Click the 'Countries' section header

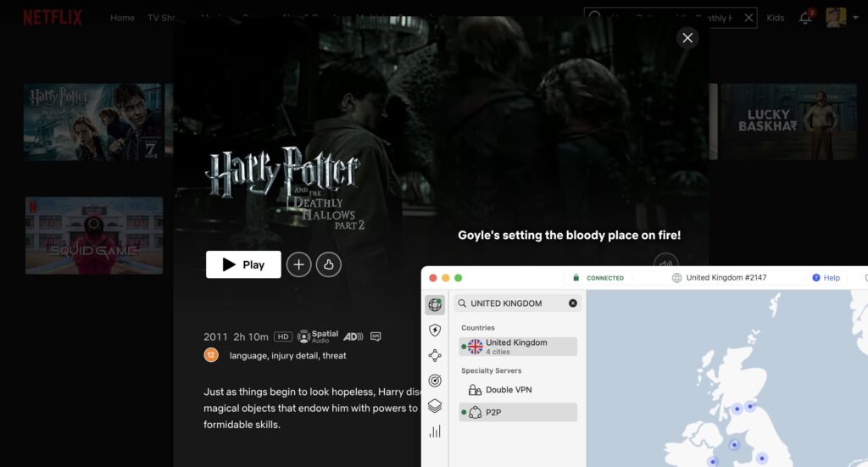[x=478, y=327]
